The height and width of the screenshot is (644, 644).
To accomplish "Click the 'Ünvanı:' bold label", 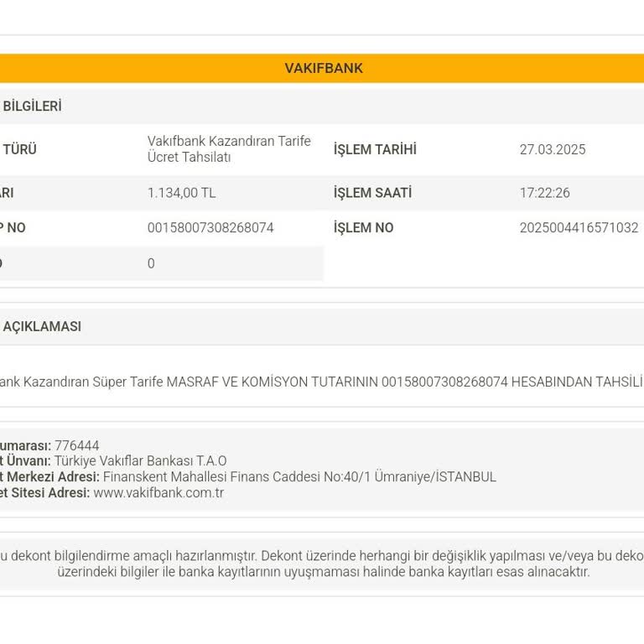I will (29, 461).
